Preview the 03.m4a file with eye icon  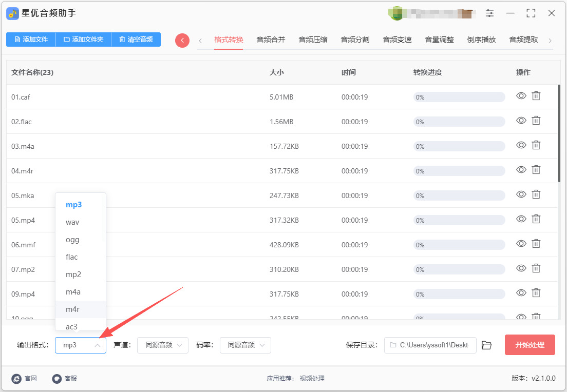(x=521, y=145)
